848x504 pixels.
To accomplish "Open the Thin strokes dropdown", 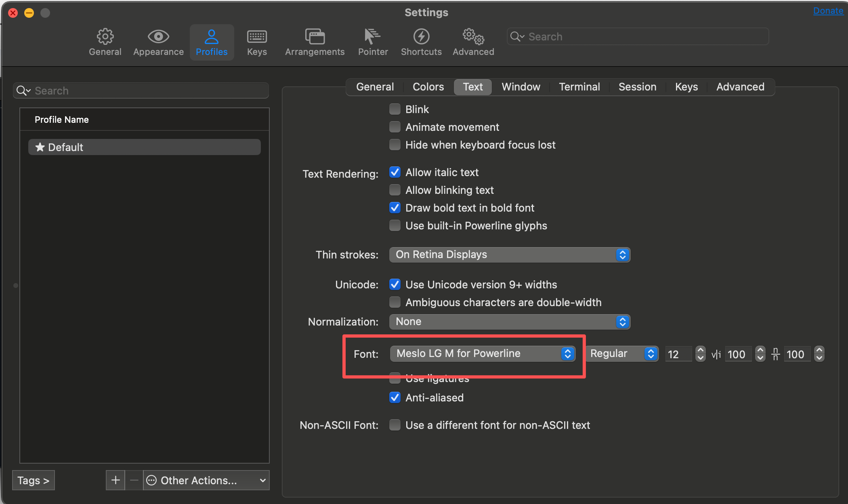I will [x=510, y=255].
